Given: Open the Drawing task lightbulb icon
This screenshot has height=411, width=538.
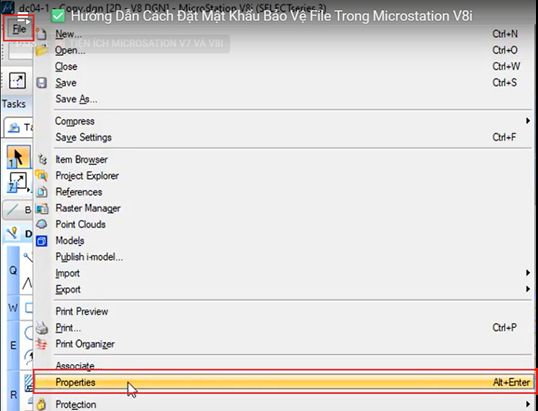Looking at the screenshot, I should pyautogui.click(x=12, y=233).
